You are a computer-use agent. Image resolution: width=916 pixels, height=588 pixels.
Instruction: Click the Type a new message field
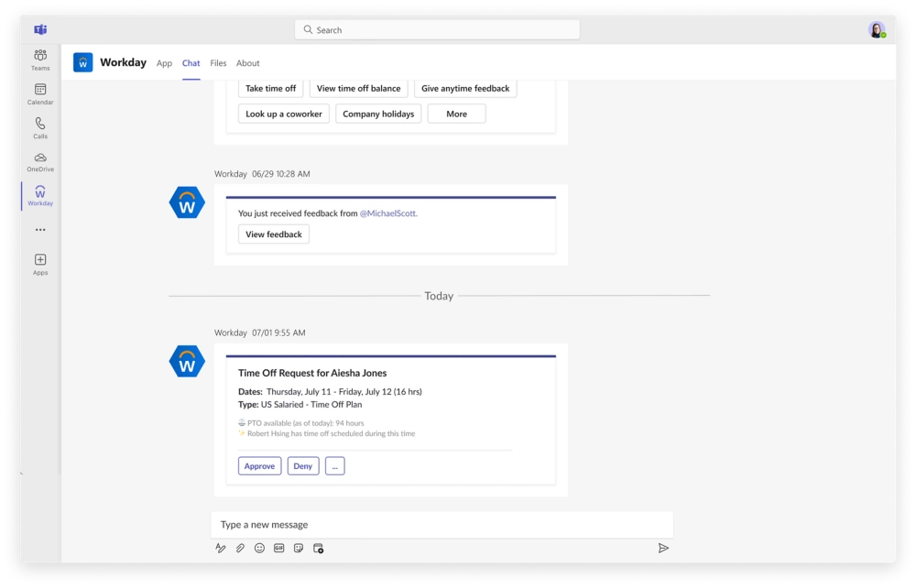point(442,525)
